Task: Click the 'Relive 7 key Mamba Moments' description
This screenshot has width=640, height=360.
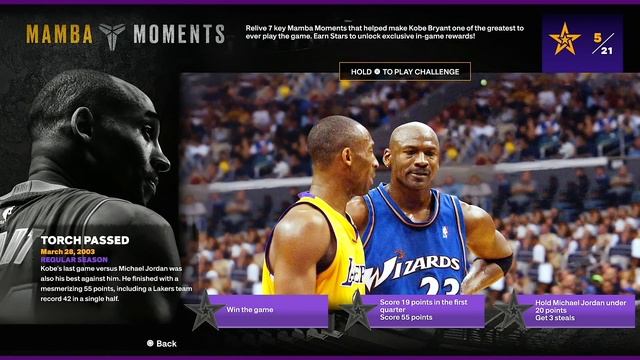Action: coord(384,32)
